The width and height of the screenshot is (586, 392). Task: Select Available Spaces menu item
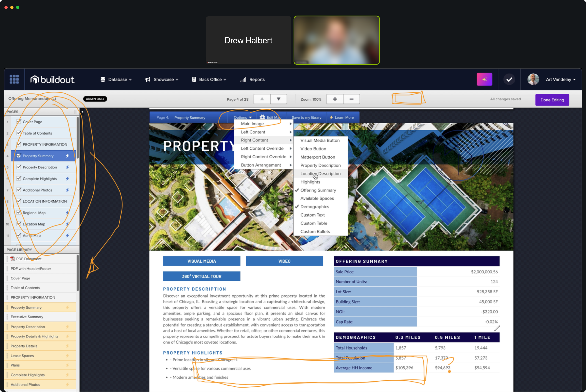[x=320, y=198]
